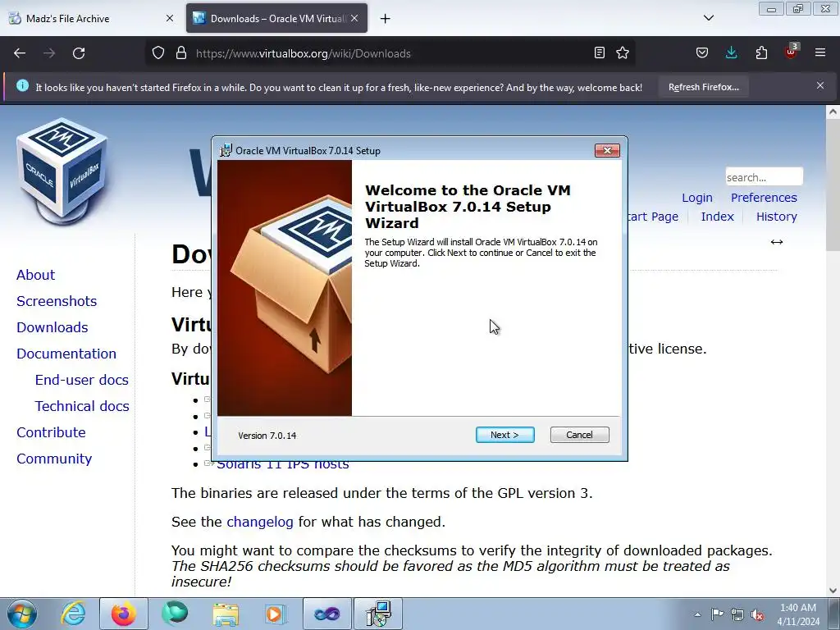This screenshot has width=840, height=630.
Task: Open the History link
Action: point(776,217)
